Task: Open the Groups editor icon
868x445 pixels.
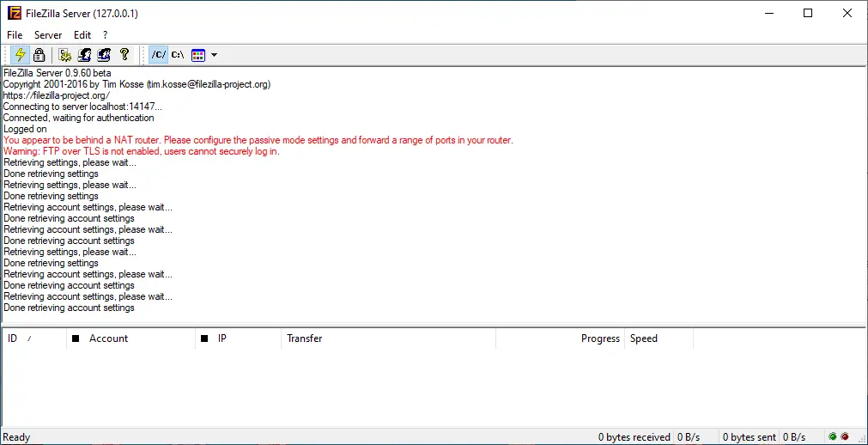Action: pos(104,55)
